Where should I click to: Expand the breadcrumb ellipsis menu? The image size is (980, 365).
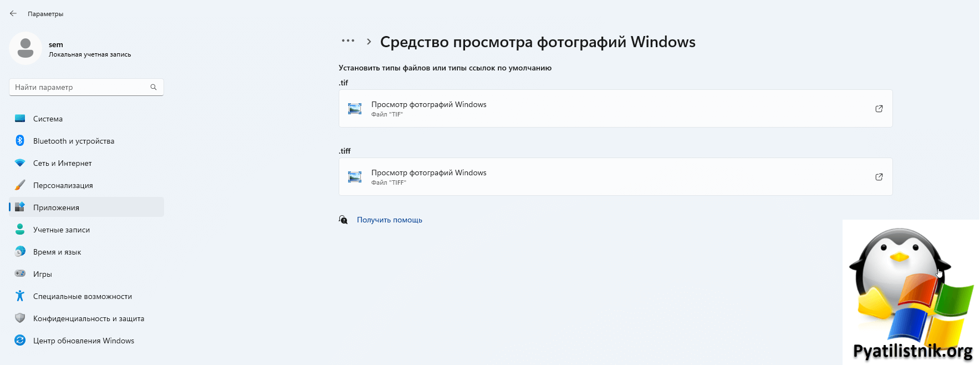pos(348,40)
